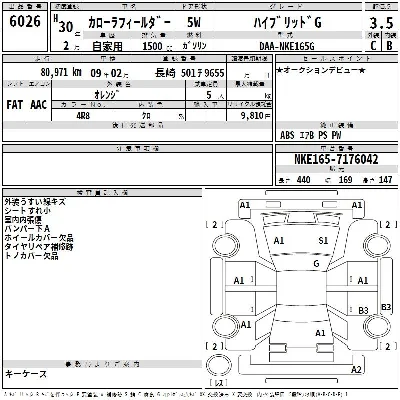The image size is (400, 400).
Task: Click the air conditioner code AAC
Action: [x=38, y=105]
